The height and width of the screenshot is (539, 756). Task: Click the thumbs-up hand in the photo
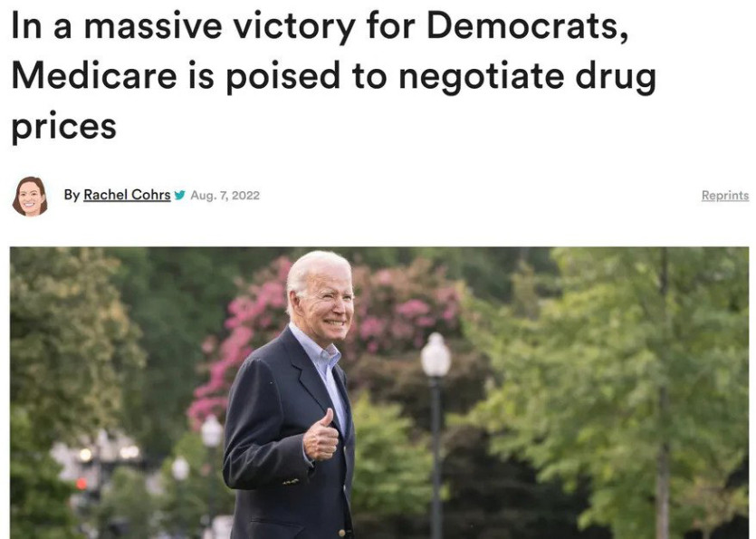coord(321,435)
